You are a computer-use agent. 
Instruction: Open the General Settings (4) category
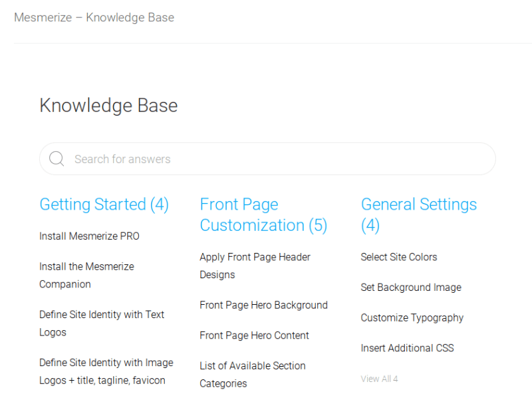(419, 215)
